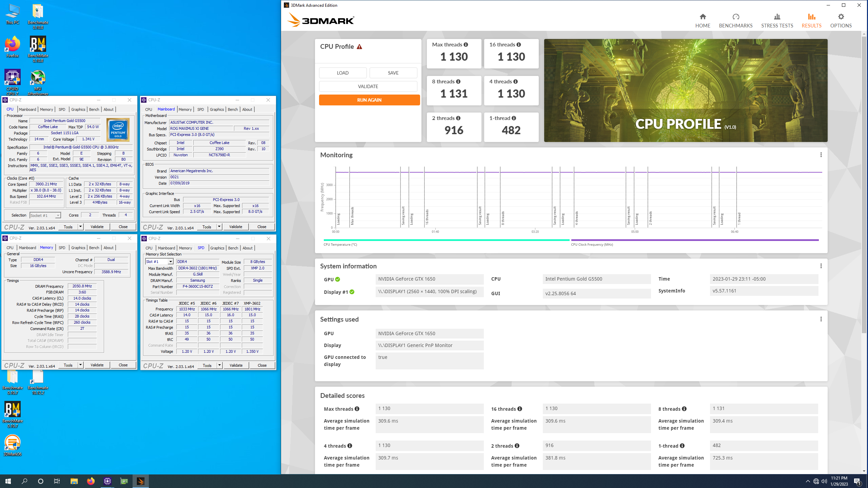Open info for Max threads detailed score

(357, 409)
